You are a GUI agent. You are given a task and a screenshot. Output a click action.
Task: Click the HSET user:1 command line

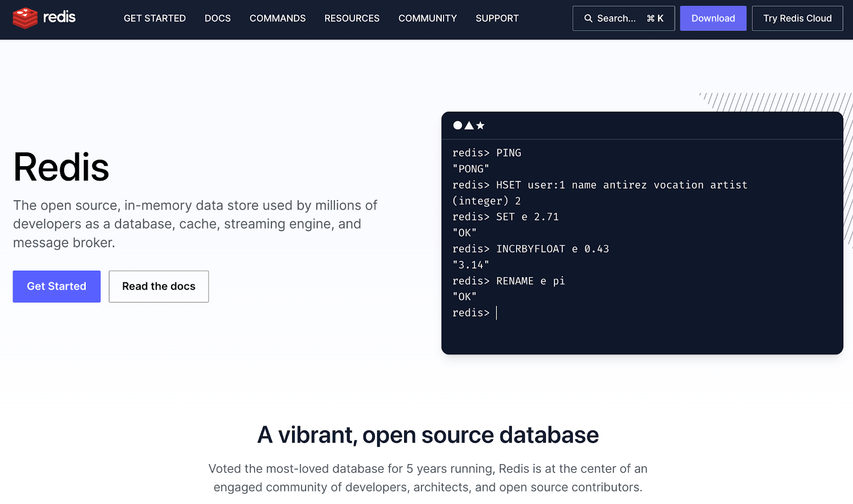pos(600,185)
